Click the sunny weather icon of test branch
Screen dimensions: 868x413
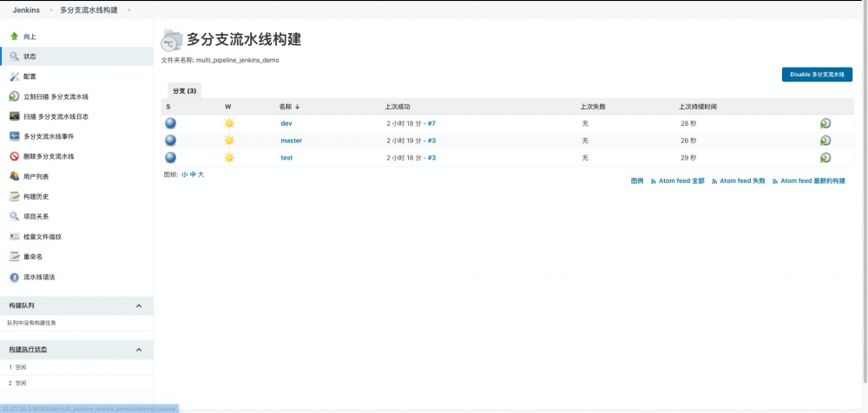[x=229, y=158]
